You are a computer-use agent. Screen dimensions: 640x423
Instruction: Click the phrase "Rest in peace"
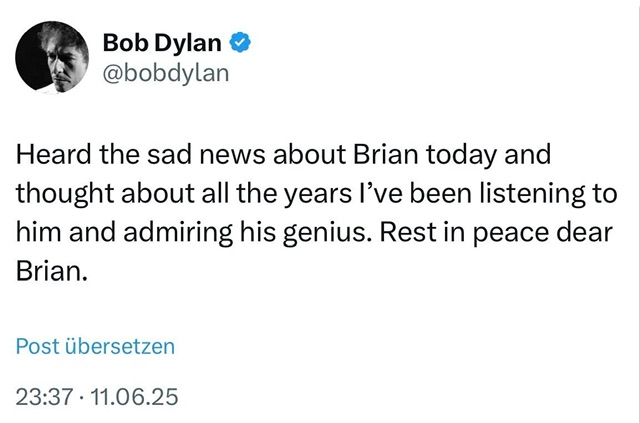pos(475,233)
